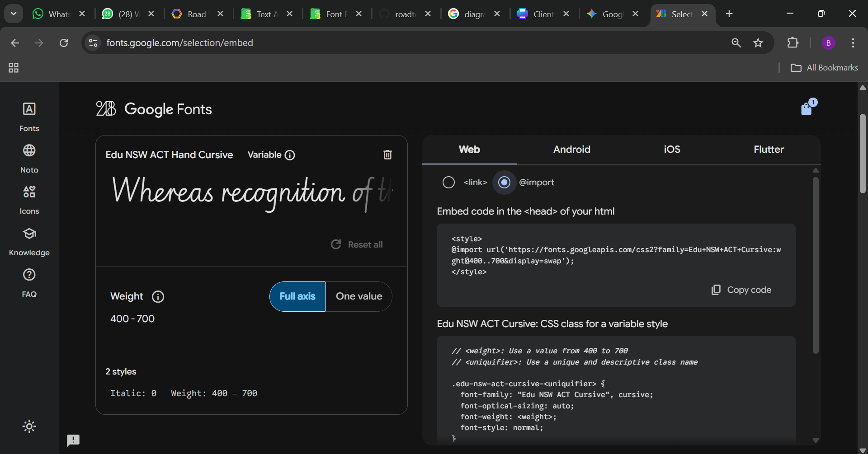868x454 pixels.
Task: Switch to the Flutter tab
Action: (768, 150)
